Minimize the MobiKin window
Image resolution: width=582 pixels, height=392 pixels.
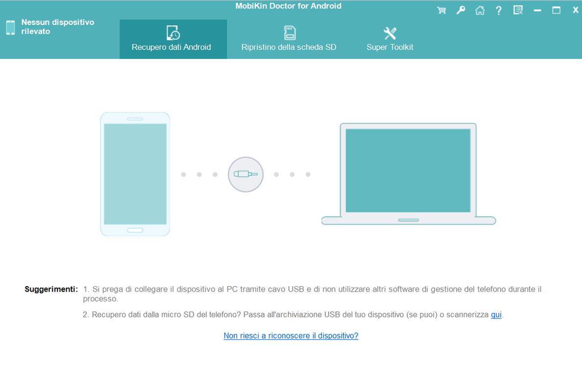tap(537, 11)
